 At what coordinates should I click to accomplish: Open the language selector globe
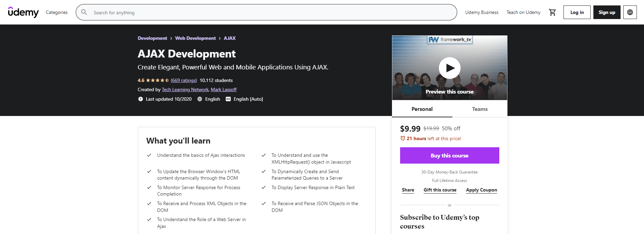(x=630, y=12)
